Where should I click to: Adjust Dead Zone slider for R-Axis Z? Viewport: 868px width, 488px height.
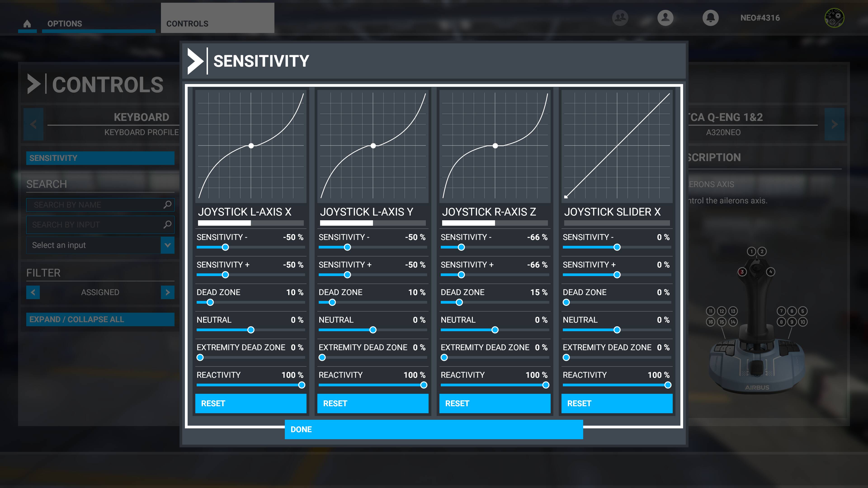tap(459, 303)
